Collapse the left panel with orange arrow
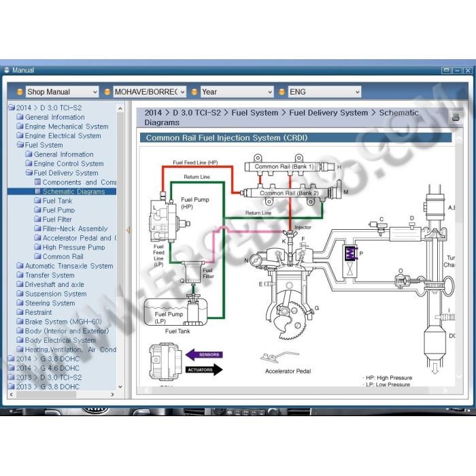 (x=128, y=230)
